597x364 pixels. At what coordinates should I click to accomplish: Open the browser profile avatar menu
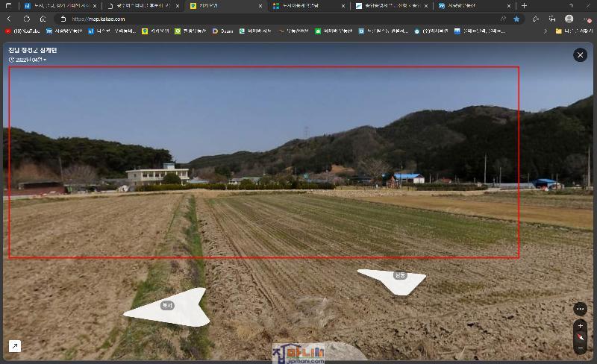[569, 19]
